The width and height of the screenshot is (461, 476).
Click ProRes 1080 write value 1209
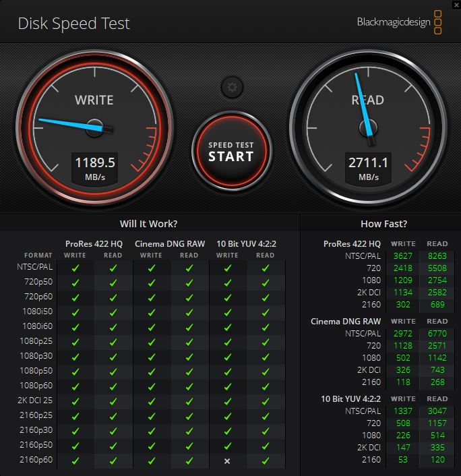[x=403, y=280]
